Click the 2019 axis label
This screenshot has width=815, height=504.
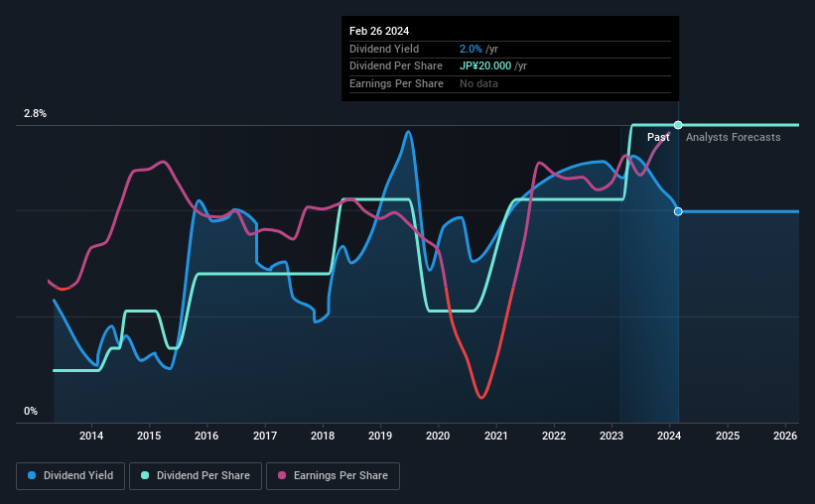(x=380, y=436)
